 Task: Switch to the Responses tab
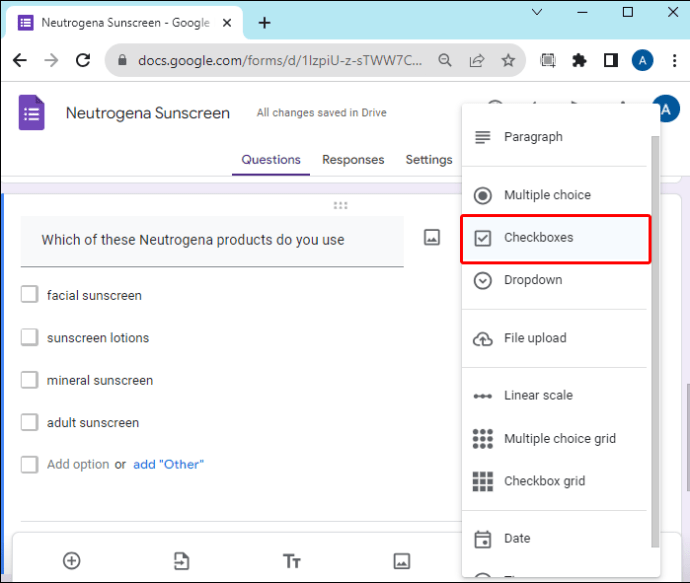tap(353, 160)
